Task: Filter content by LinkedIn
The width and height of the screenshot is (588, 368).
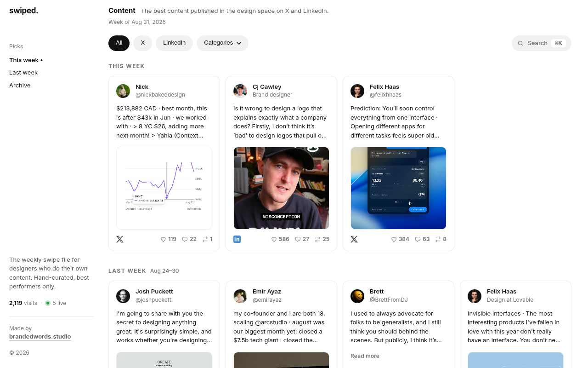Action: pos(174,43)
